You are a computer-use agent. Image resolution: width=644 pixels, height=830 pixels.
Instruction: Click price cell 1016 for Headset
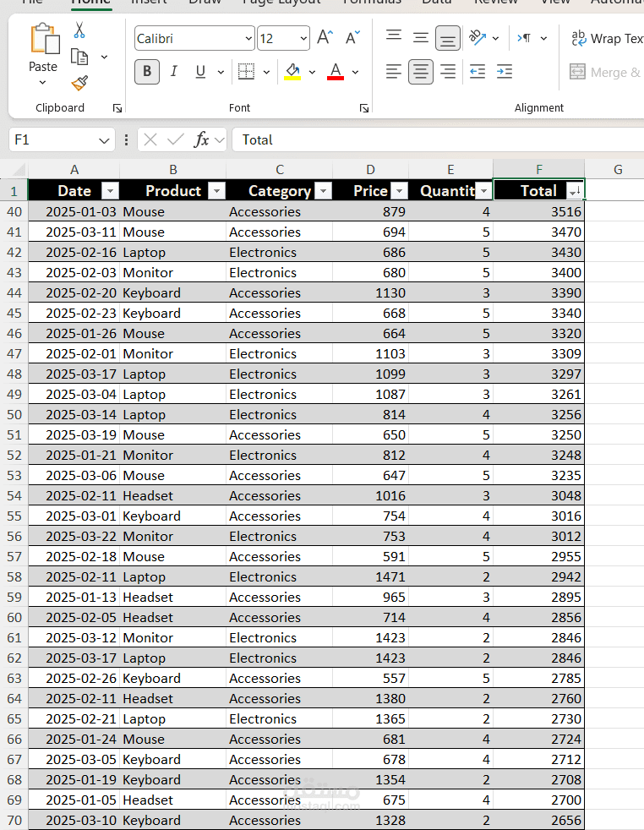point(370,496)
